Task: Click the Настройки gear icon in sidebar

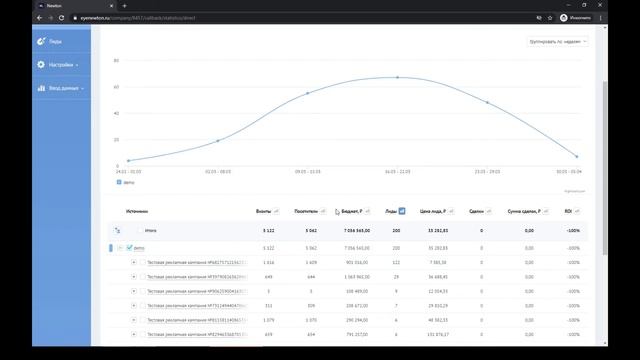Action: tap(41, 64)
